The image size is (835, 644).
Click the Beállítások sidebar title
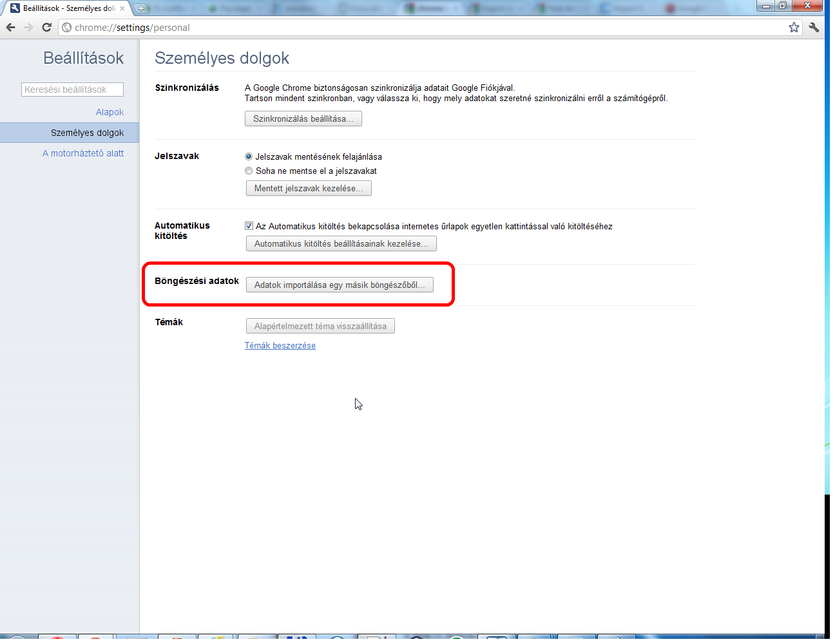pos(83,58)
